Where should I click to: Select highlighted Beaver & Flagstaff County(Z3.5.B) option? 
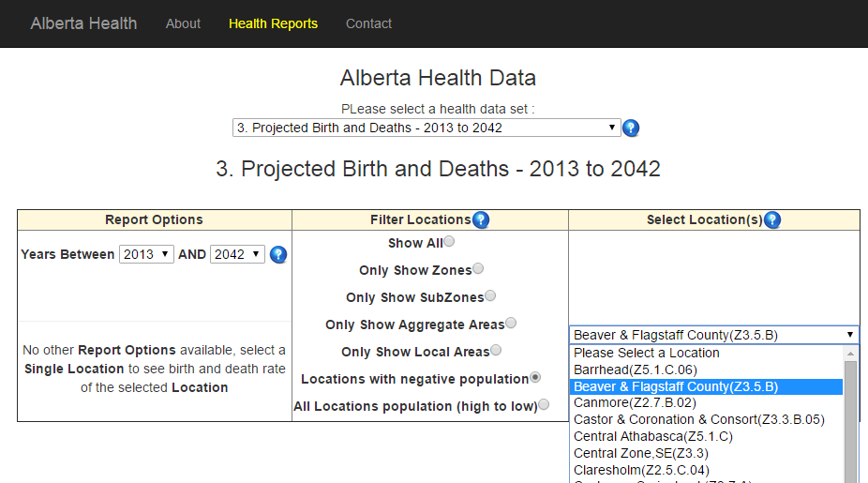coord(707,386)
